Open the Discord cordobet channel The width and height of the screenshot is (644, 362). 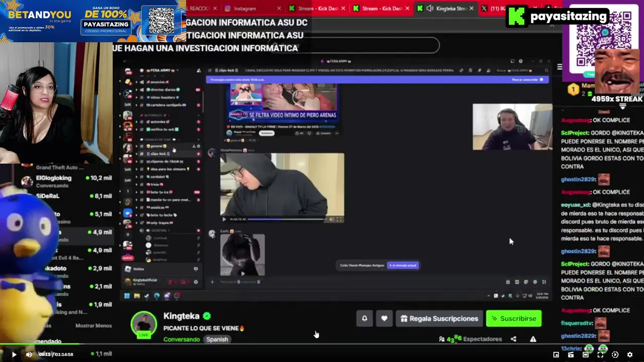(157, 176)
